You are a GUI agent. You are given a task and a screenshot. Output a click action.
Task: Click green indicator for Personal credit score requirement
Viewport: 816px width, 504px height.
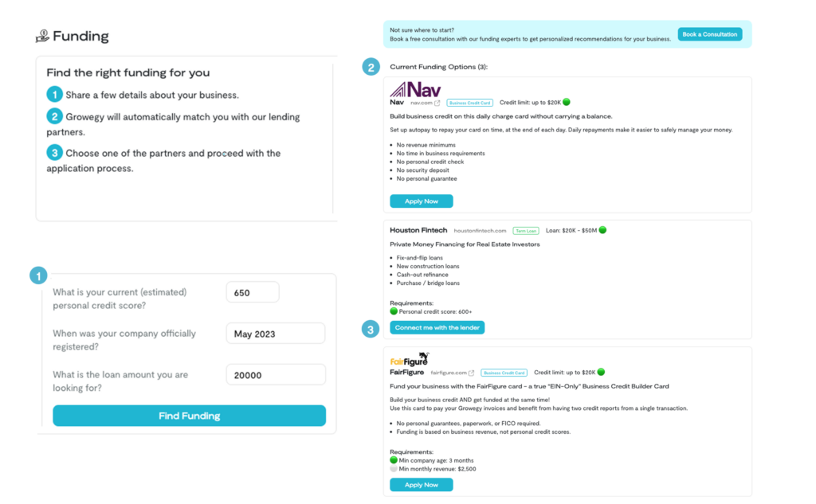point(394,311)
